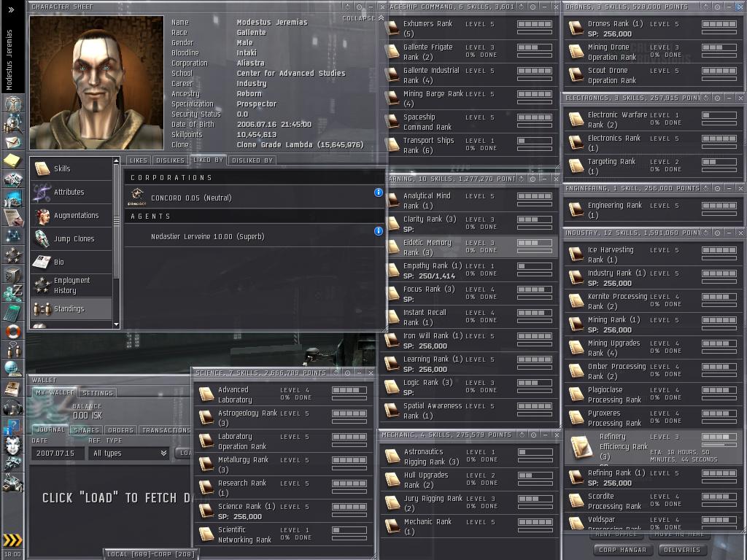Open the wallet Shares tab
This screenshot has width=747, height=560.
tap(86, 430)
